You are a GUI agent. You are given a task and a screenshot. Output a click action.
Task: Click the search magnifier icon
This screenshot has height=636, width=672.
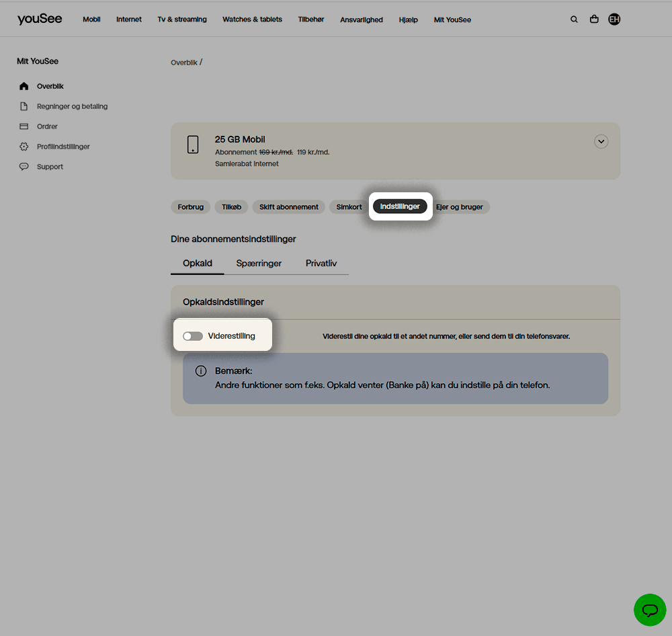574,19
